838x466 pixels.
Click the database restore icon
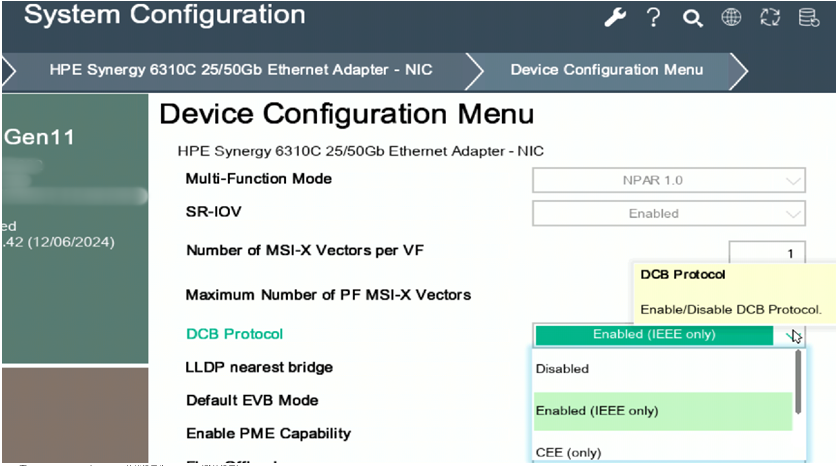tap(808, 18)
